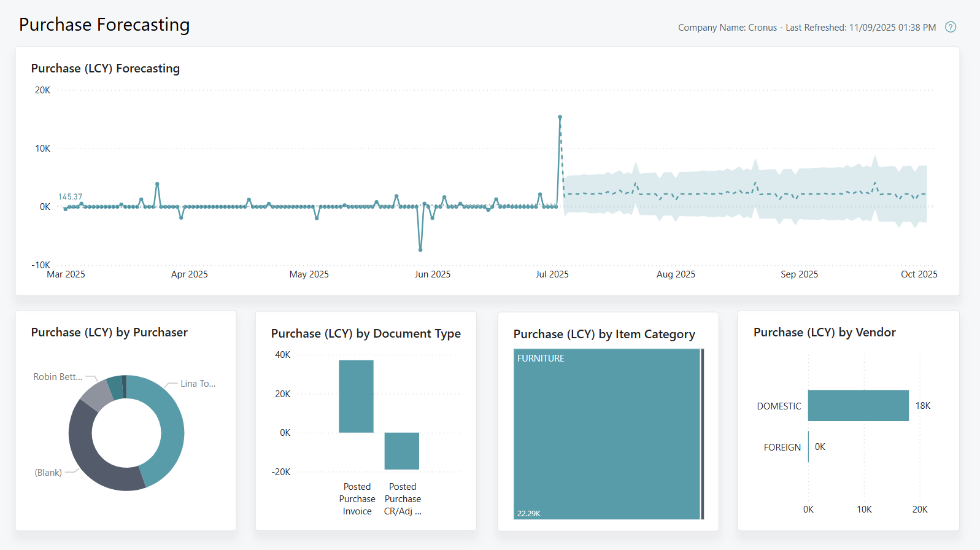
Task: Click the Purchase (LCY) by Item Category title
Action: coord(604,334)
